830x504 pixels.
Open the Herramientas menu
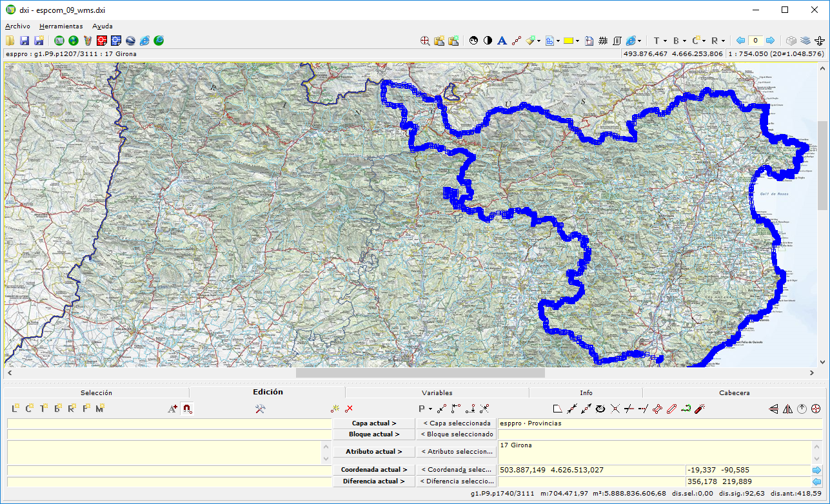pos(61,26)
